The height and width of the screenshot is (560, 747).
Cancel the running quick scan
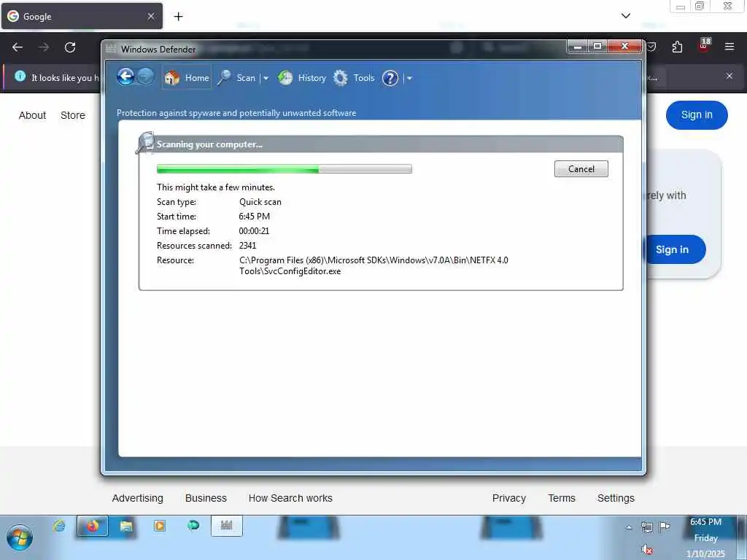(x=581, y=169)
